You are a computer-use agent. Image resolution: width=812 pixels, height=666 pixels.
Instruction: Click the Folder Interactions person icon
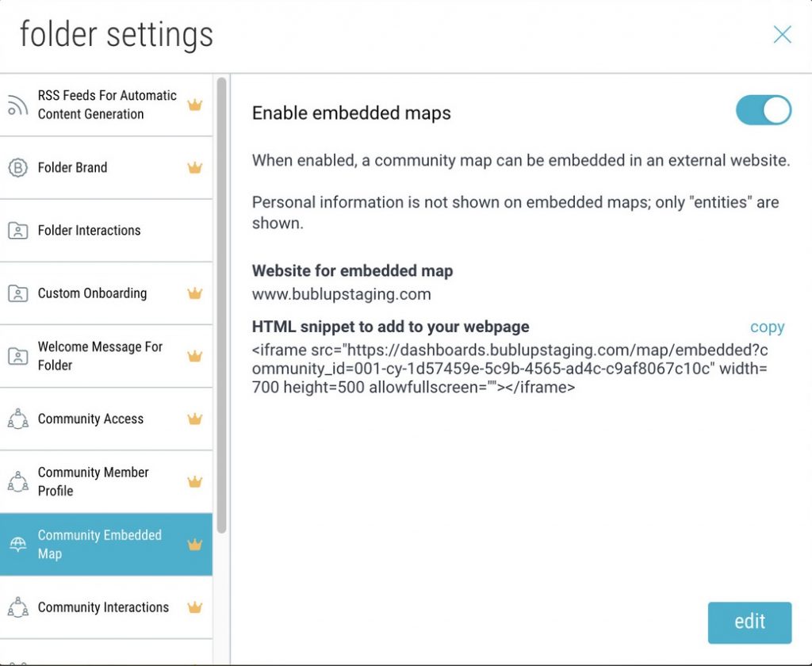coord(17,231)
